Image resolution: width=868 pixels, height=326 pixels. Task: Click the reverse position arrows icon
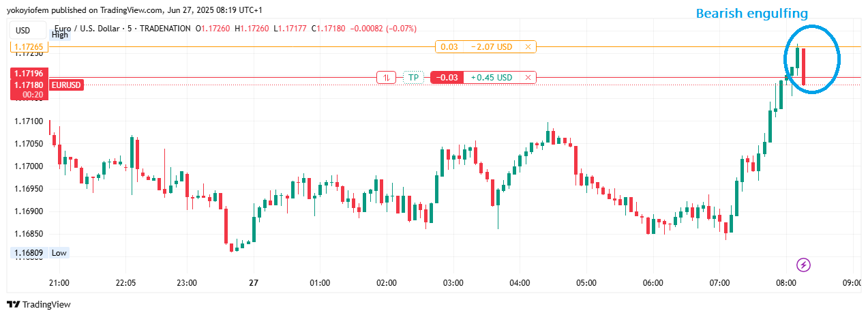(386, 78)
